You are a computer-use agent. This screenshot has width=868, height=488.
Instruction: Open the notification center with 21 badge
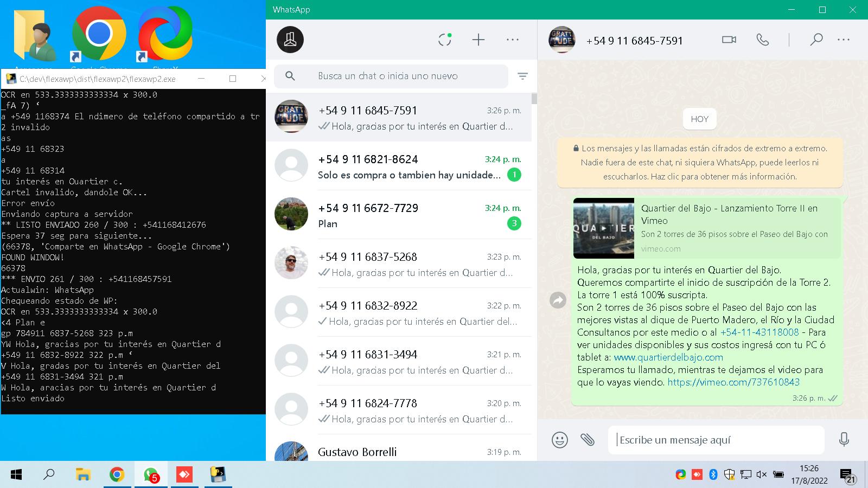(x=847, y=476)
